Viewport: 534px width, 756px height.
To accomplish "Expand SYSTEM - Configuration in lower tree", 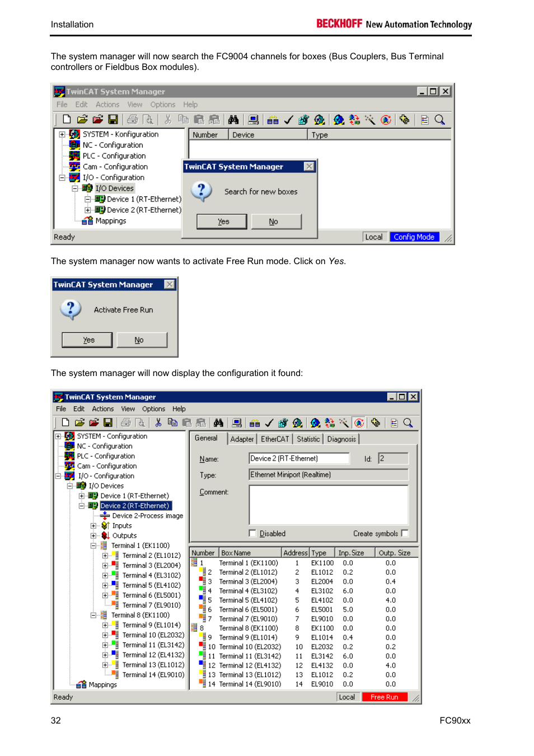I will (58, 436).
